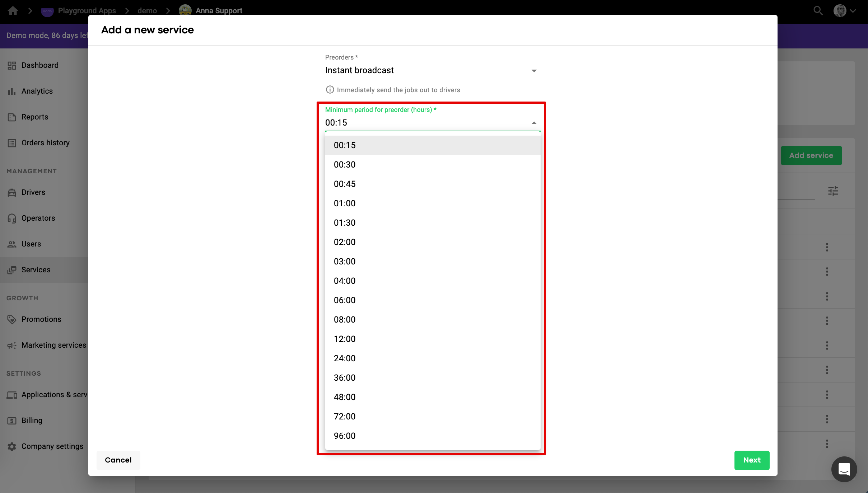Open the chat support bubble icon

[844, 469]
